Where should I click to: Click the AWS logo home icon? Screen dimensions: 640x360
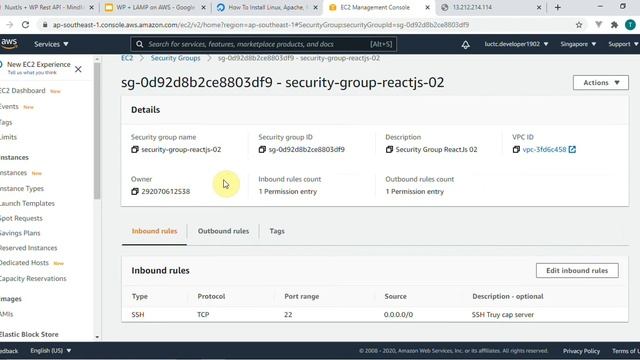point(9,43)
